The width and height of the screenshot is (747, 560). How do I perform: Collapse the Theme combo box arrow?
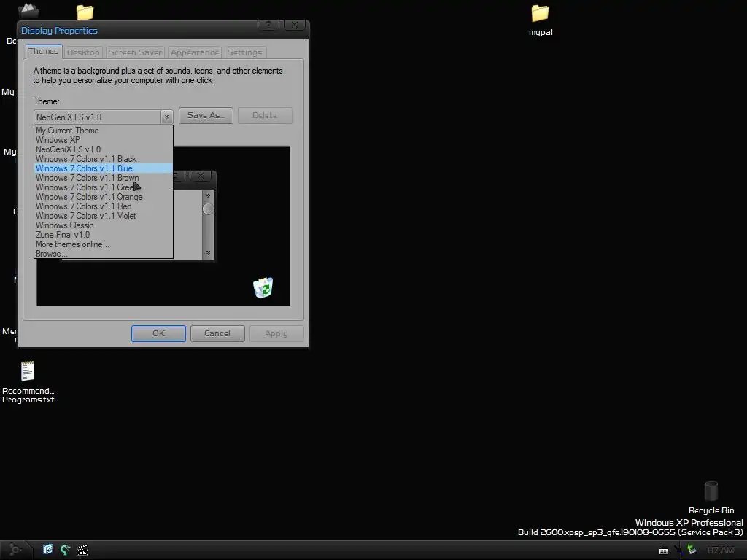click(x=166, y=117)
